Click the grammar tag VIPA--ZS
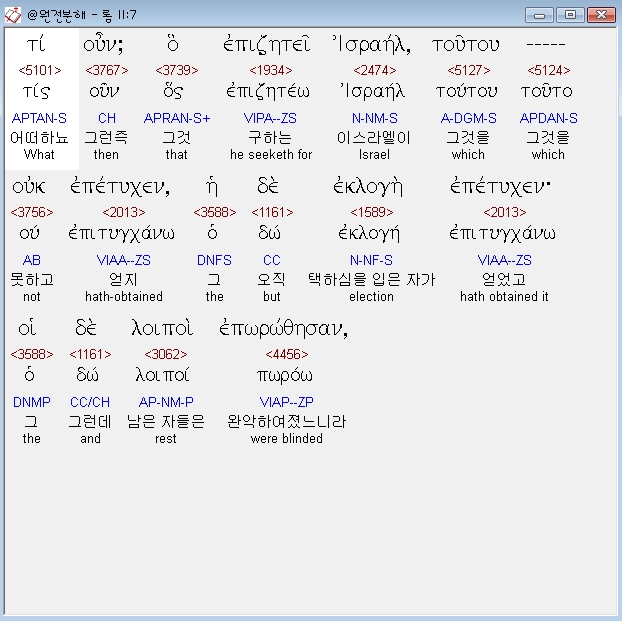 click(270, 118)
